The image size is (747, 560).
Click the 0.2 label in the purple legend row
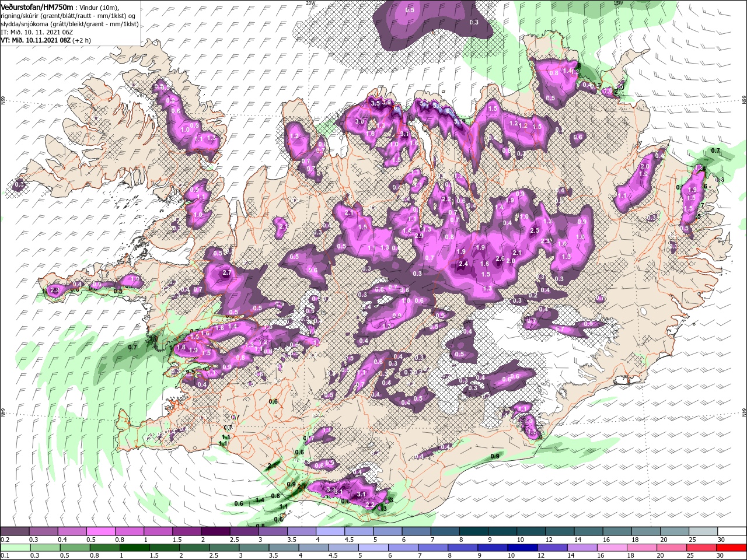(5, 540)
